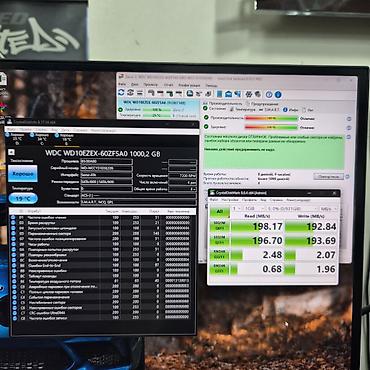The image size is (370, 370).
Task: Click the refresh icon in Hard Disk Sentinel toolbar
Action: (122, 92)
